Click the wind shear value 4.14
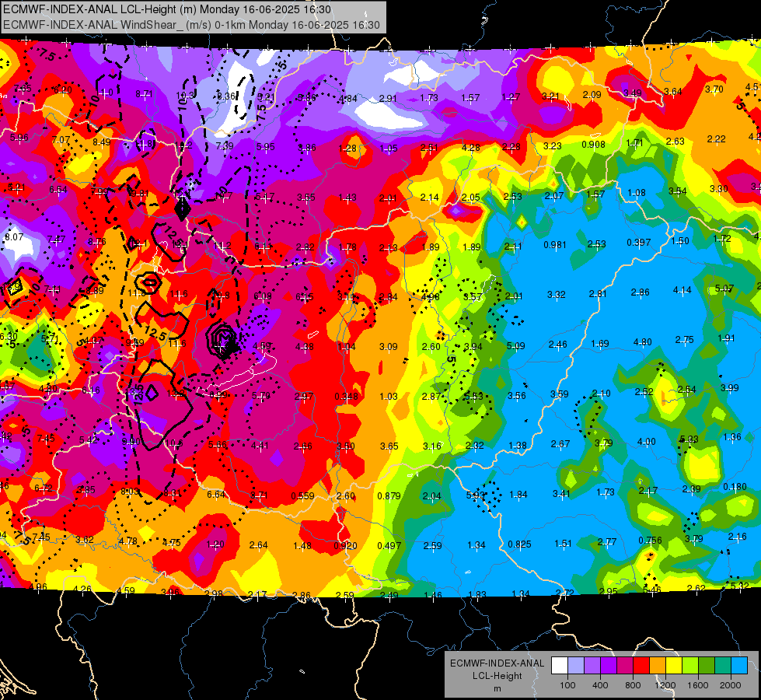Screen dimensions: 761x700 [x=682, y=290]
